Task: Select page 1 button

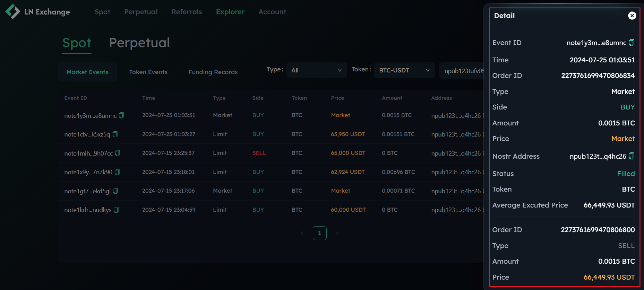Action: (x=319, y=234)
